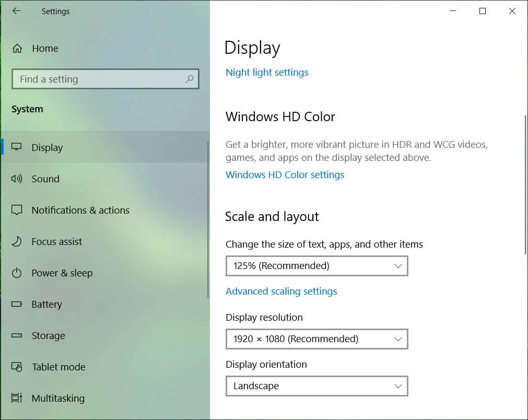Maximize the Settings window

click(483, 11)
